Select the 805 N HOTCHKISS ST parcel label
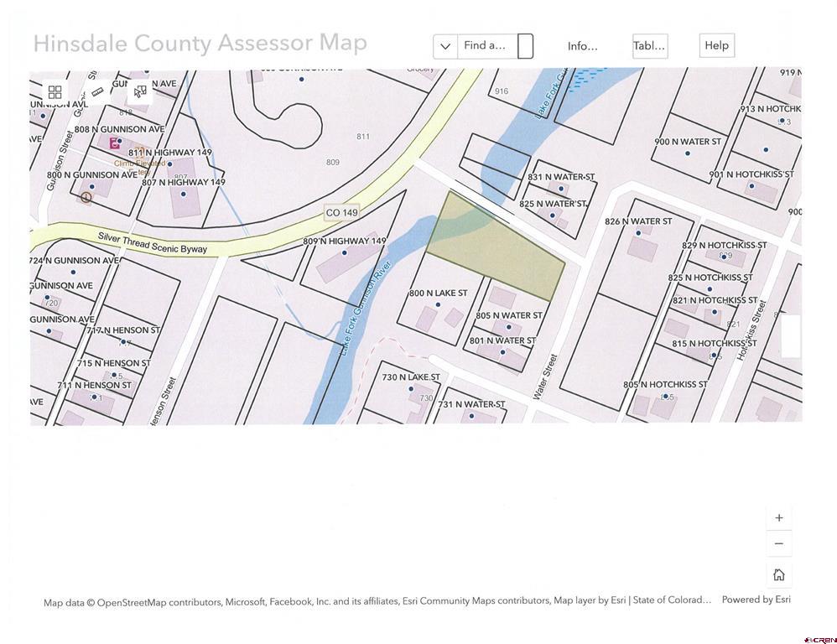Image resolution: width=837 pixels, height=644 pixels. (665, 384)
